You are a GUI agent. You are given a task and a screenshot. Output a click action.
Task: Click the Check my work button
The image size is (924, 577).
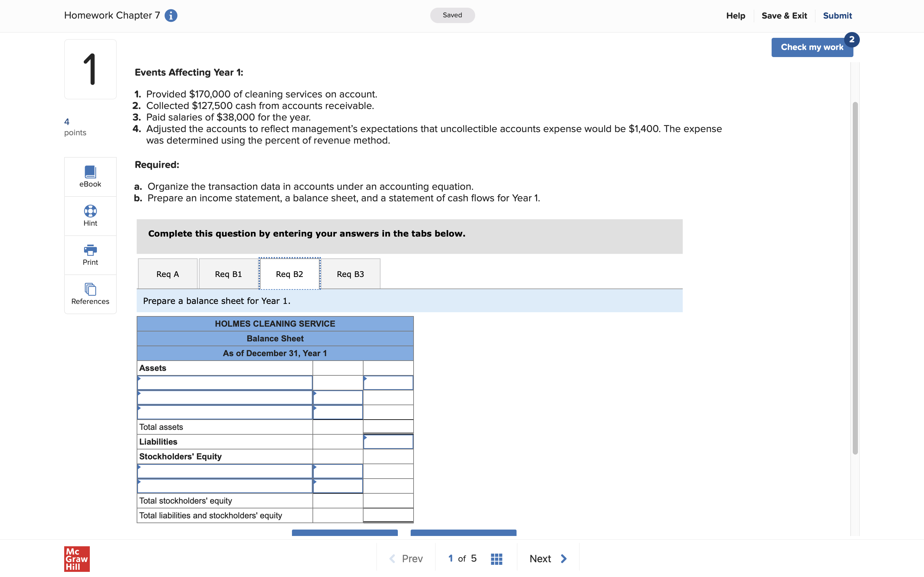(811, 47)
